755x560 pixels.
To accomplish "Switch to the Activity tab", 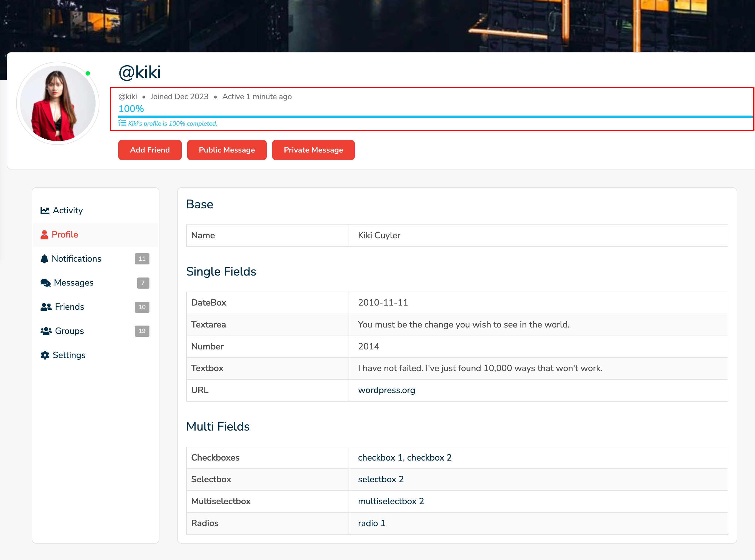I will coord(67,210).
